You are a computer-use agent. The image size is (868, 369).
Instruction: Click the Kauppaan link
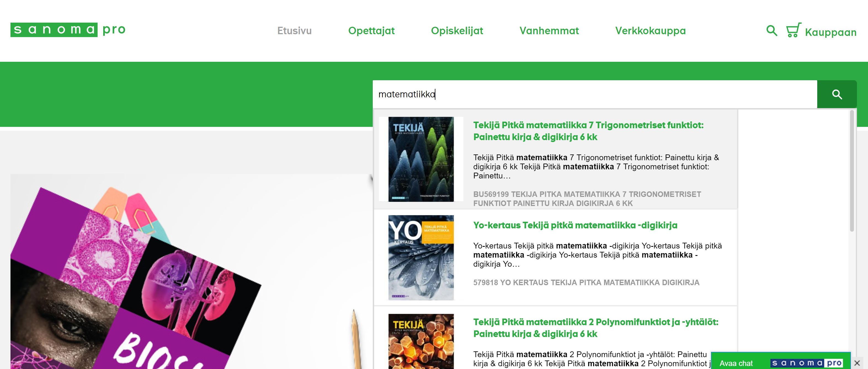(x=830, y=32)
